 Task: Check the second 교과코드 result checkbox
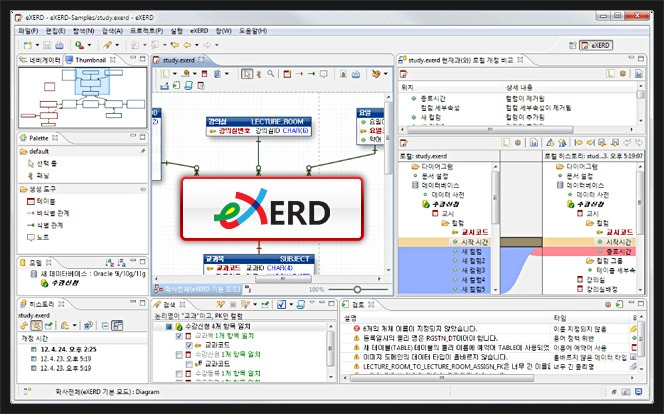click(x=189, y=364)
